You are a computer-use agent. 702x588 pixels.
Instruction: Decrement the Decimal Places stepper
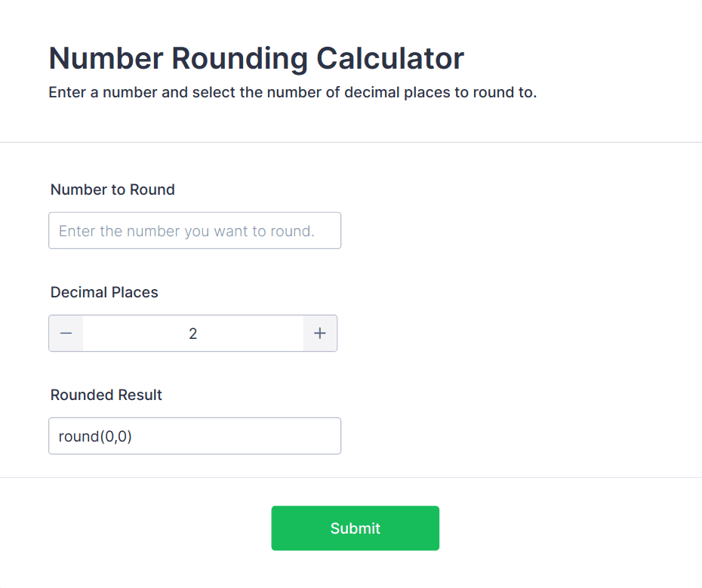click(x=66, y=334)
